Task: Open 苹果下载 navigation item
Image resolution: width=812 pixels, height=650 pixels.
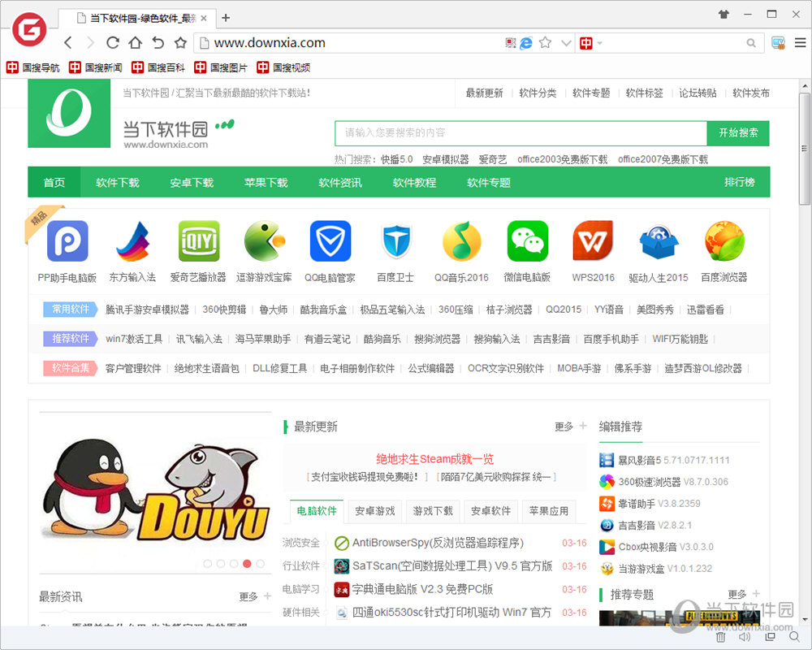Action: pyautogui.click(x=266, y=182)
